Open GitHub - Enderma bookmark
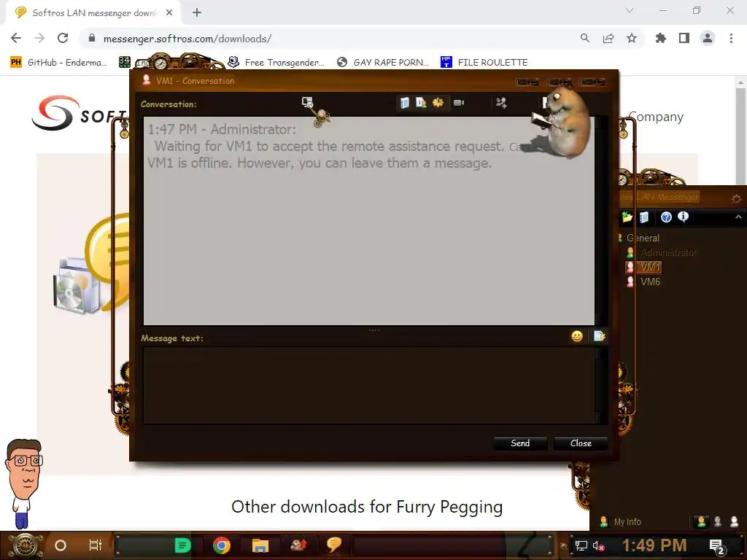This screenshot has height=560, width=747. (x=58, y=62)
